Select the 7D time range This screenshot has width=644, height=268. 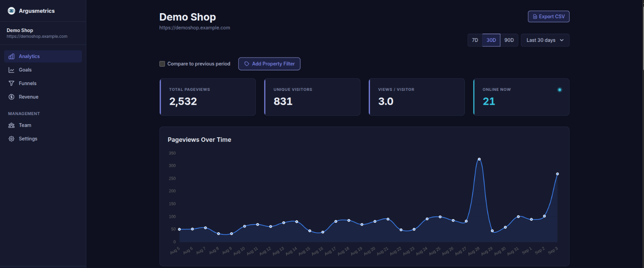tap(475, 40)
